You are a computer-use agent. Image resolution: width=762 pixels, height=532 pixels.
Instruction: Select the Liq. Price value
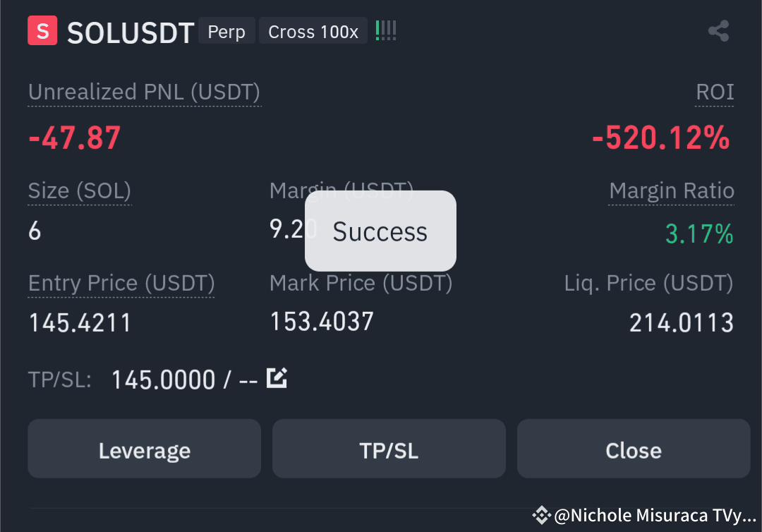click(682, 322)
